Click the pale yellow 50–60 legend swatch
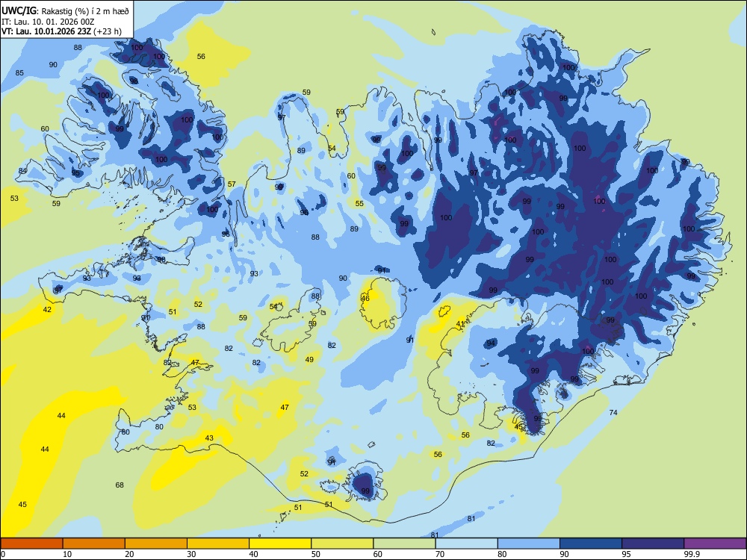The height and width of the screenshot is (560, 747). [342, 544]
